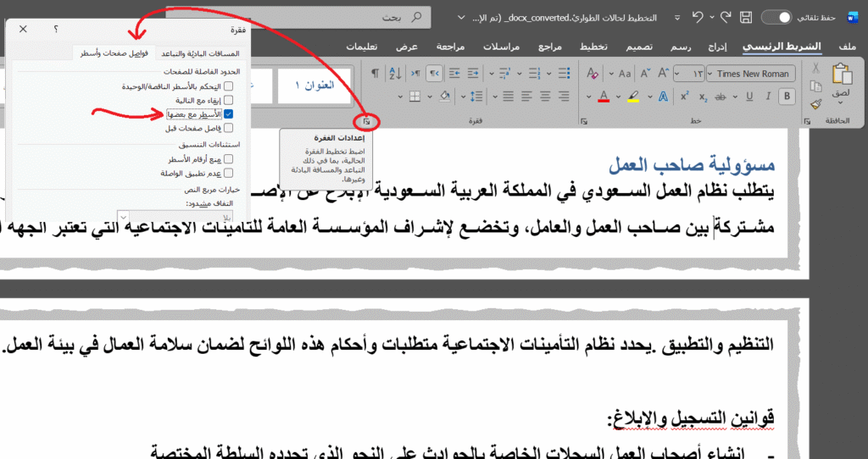The width and height of the screenshot is (868, 459).
Task: Click the Save disk icon
Action: point(745,17)
